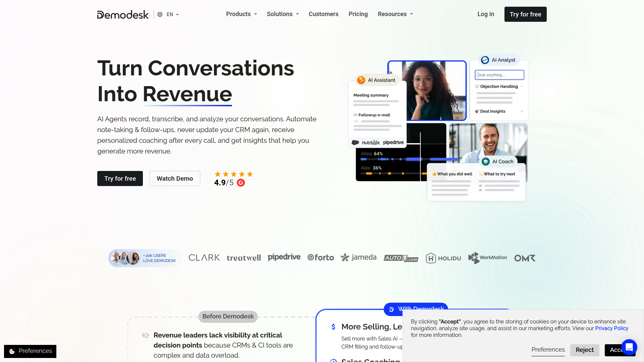Click Meeting summary heading
Screen dimensions: 644x362
pyautogui.click(x=371, y=95)
